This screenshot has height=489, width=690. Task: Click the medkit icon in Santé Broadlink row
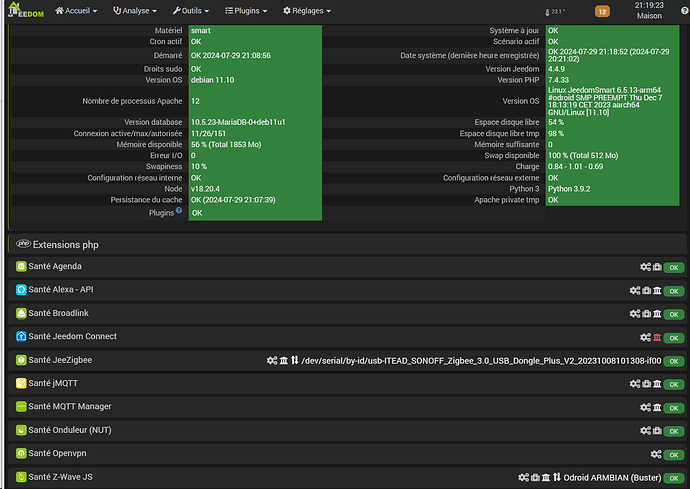(x=646, y=314)
